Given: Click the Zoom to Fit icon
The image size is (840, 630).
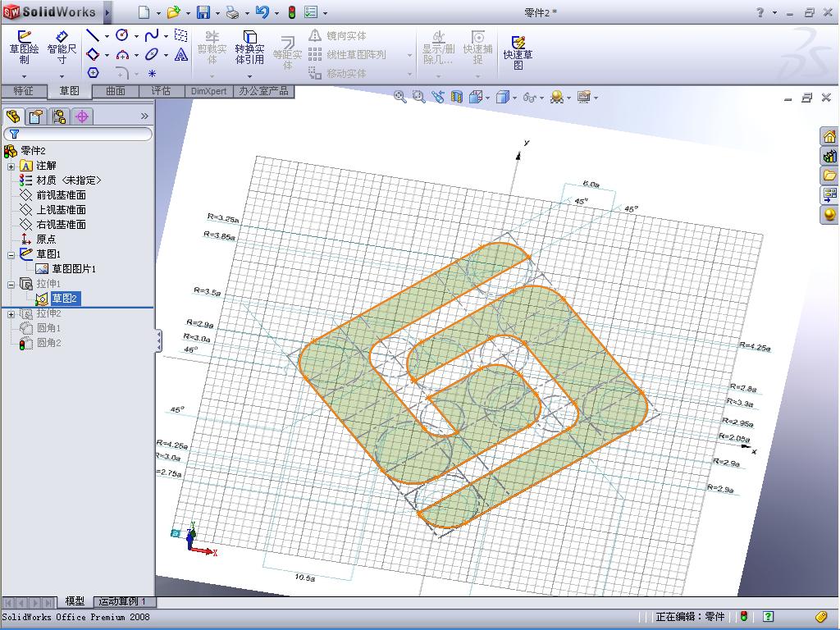Looking at the screenshot, I should pos(399,97).
